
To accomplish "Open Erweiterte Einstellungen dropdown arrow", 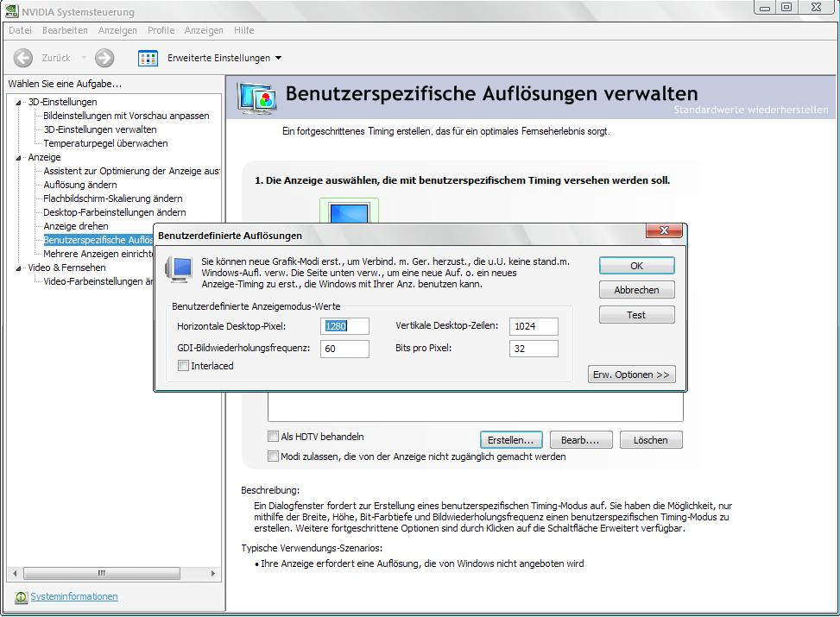I will (x=278, y=58).
